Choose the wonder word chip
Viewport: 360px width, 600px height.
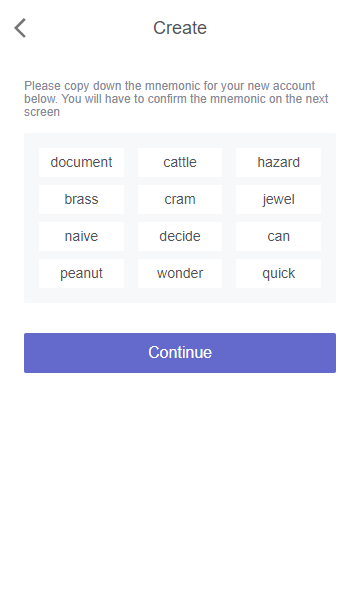pyautogui.click(x=180, y=273)
